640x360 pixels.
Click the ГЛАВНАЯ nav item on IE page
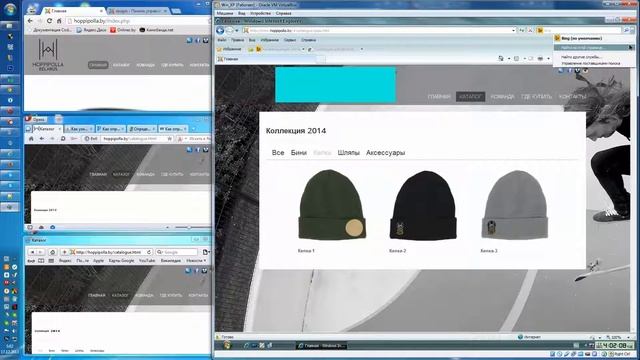439,97
